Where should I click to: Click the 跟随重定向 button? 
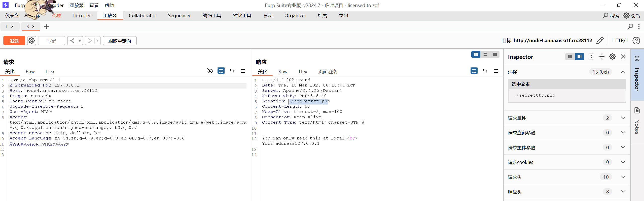[x=120, y=41]
